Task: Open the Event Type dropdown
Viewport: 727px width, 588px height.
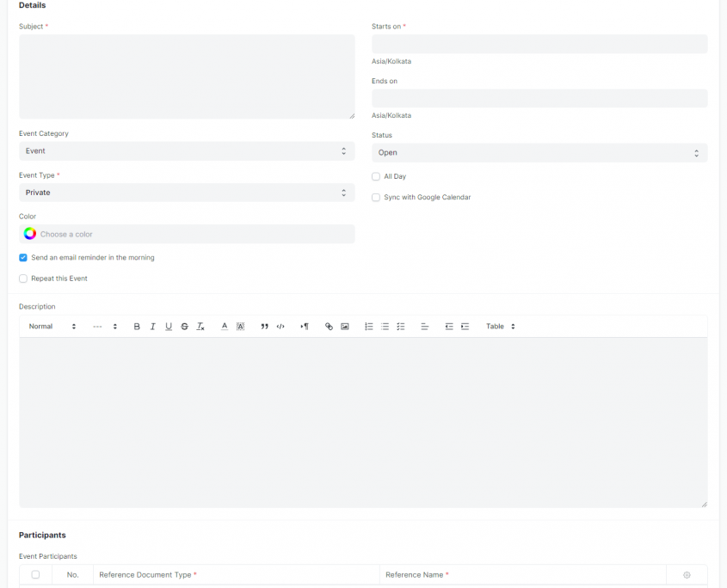Action: point(186,193)
